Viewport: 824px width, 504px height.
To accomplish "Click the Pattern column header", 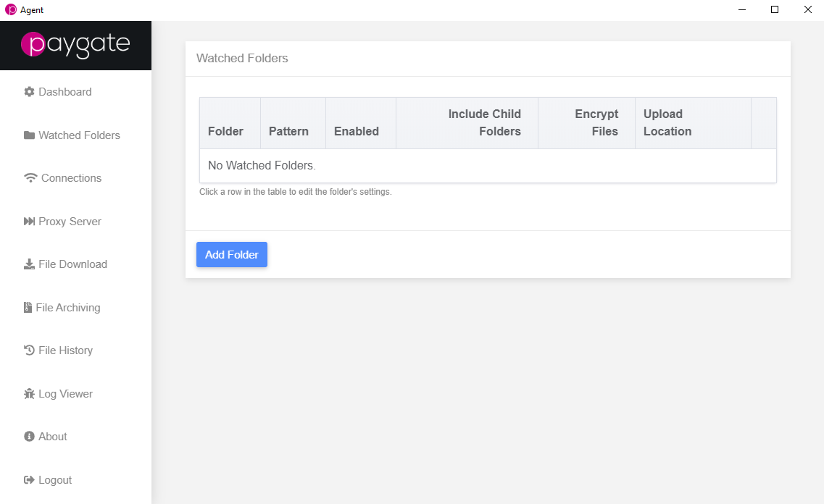I will click(x=294, y=123).
